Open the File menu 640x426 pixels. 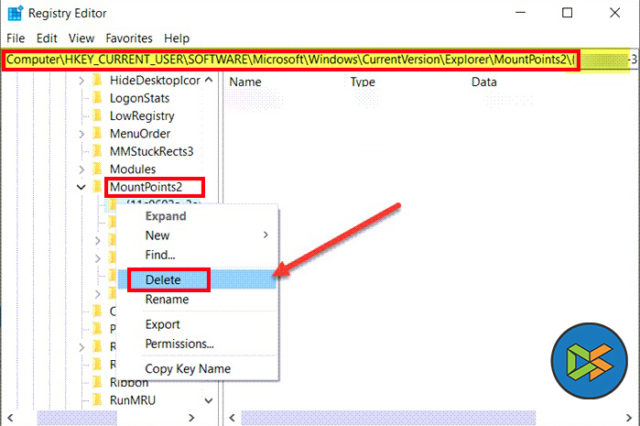(x=16, y=38)
